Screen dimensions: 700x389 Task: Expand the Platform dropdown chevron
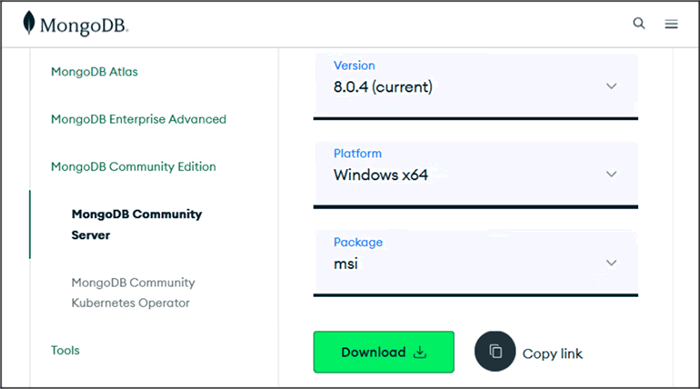click(611, 174)
